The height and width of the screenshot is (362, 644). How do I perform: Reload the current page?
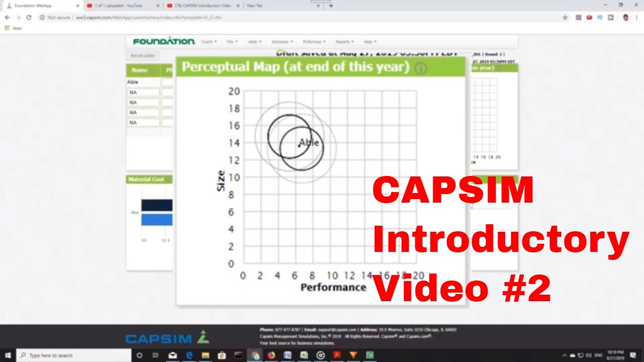[x=29, y=17]
